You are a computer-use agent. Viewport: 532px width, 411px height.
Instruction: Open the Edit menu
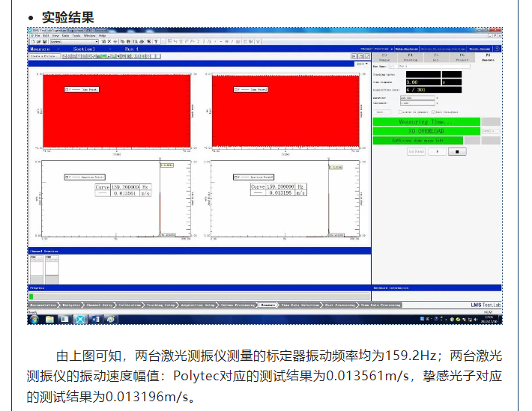(x=46, y=36)
